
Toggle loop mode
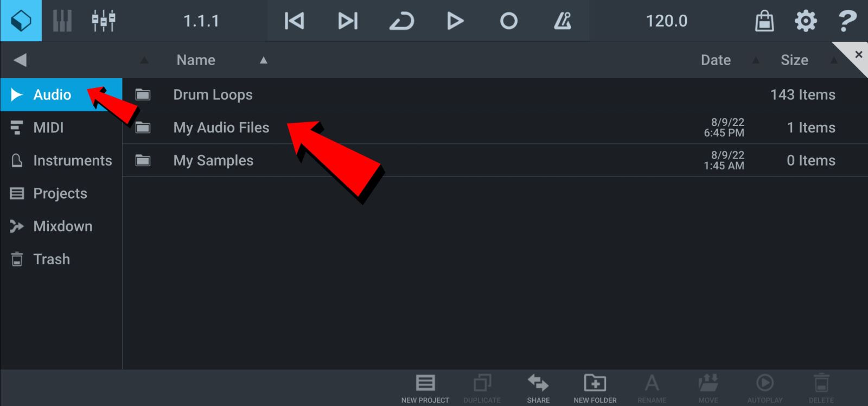[x=401, y=21]
